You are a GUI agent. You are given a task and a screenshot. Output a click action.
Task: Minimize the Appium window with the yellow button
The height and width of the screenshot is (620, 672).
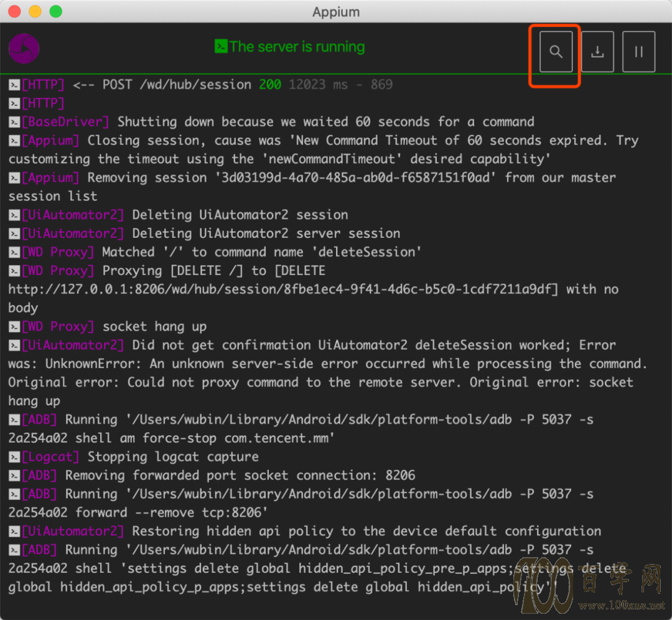pyautogui.click(x=35, y=11)
